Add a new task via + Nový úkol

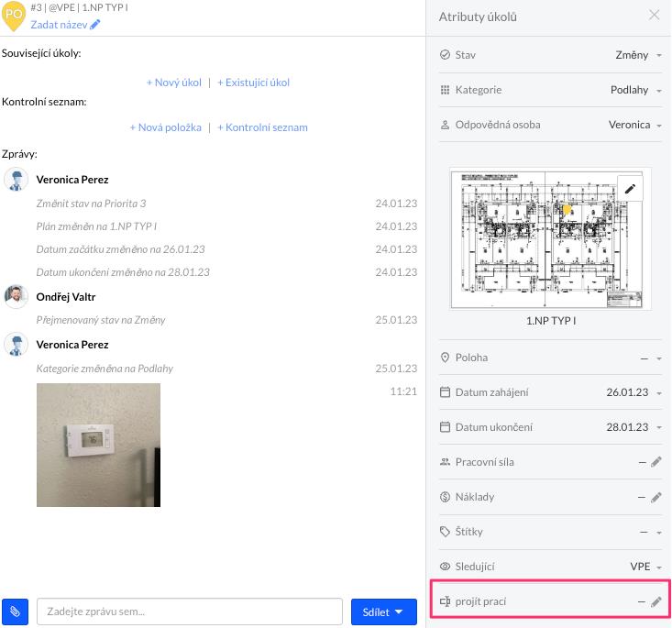174,83
